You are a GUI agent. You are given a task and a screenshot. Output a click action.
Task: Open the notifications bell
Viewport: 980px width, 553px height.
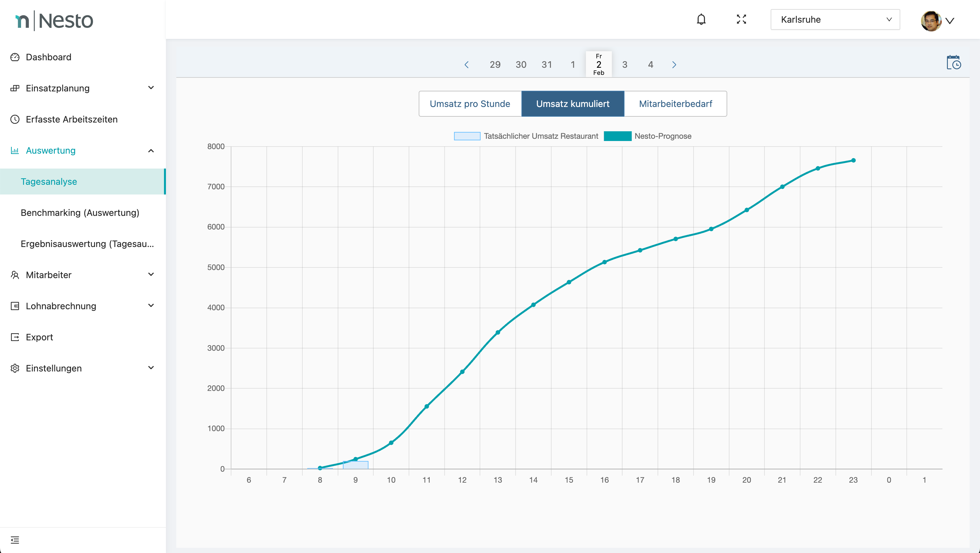[701, 19]
